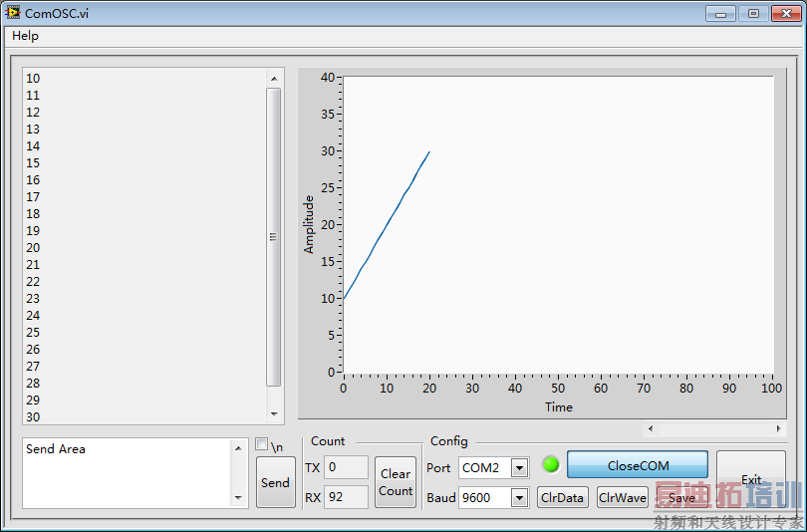Click the Send button

point(275,482)
